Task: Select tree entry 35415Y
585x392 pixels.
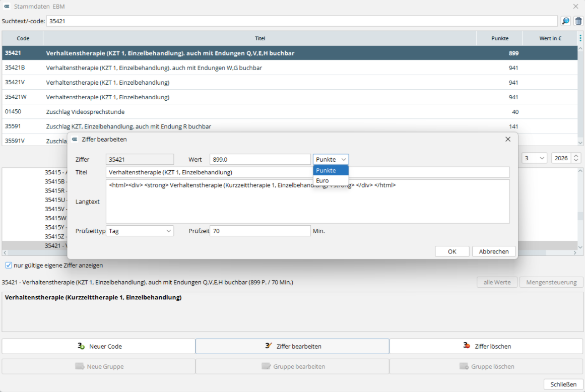Action: tap(56, 227)
